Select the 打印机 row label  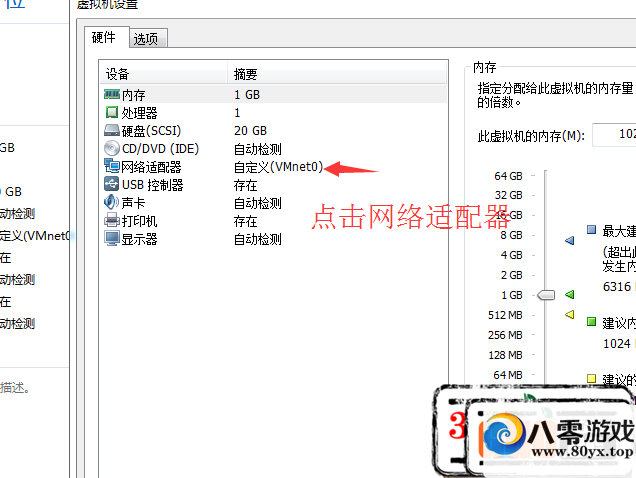(140, 221)
